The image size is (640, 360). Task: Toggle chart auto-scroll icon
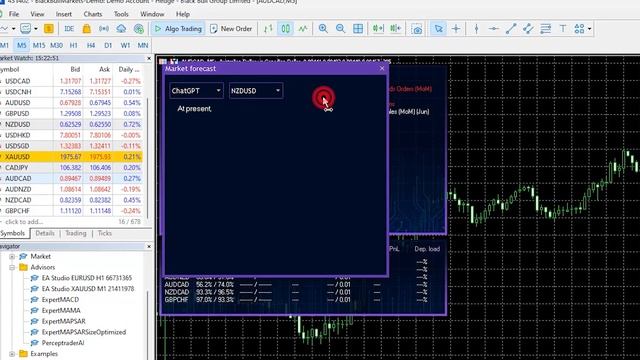click(x=378, y=29)
